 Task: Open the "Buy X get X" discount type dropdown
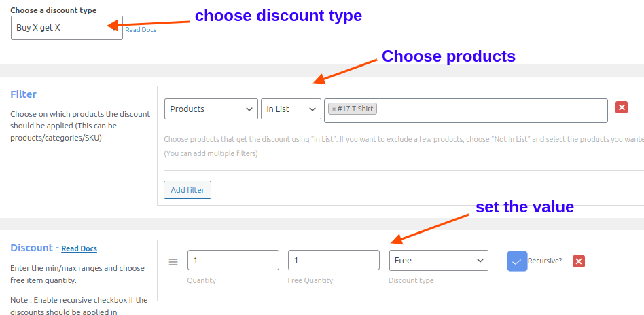67,28
